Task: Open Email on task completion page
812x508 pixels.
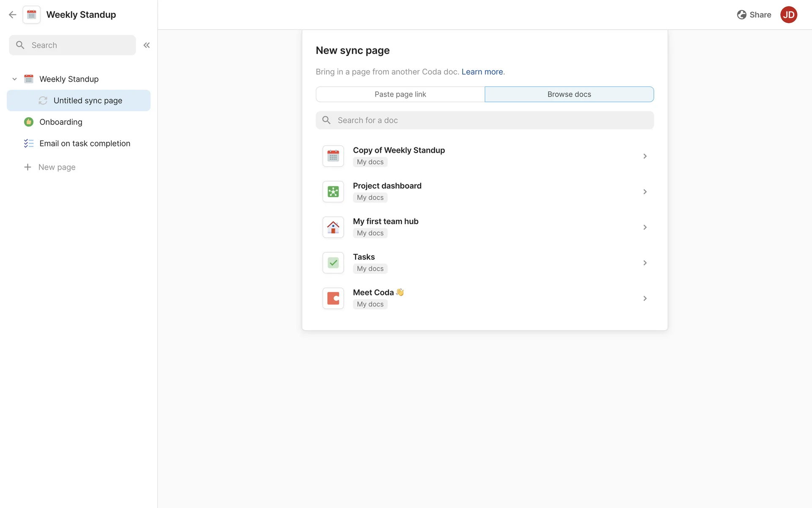Action: point(85,144)
